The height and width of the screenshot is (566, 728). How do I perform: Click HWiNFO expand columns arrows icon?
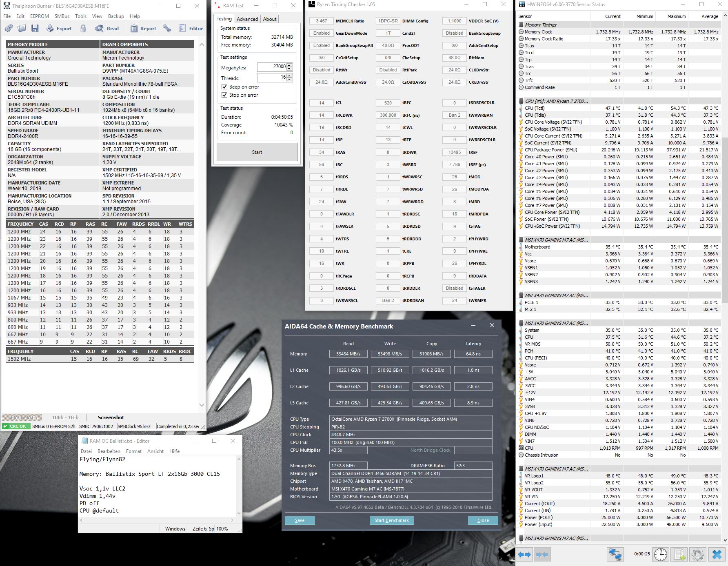click(x=524, y=555)
